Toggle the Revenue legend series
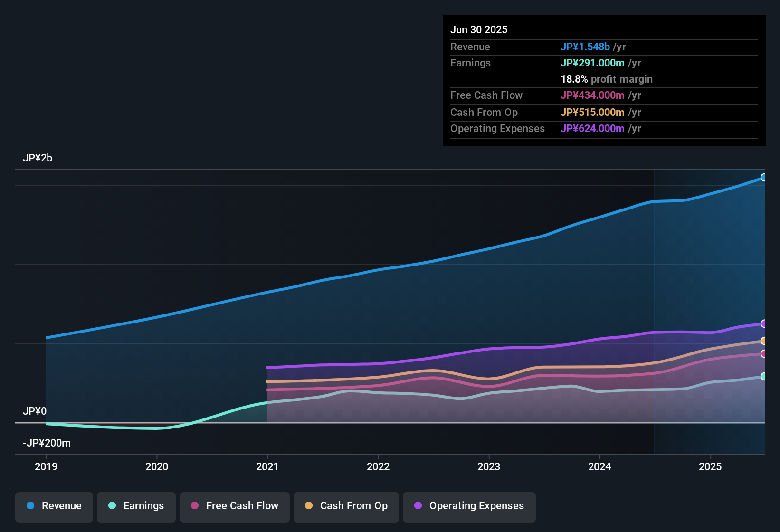 click(x=54, y=506)
